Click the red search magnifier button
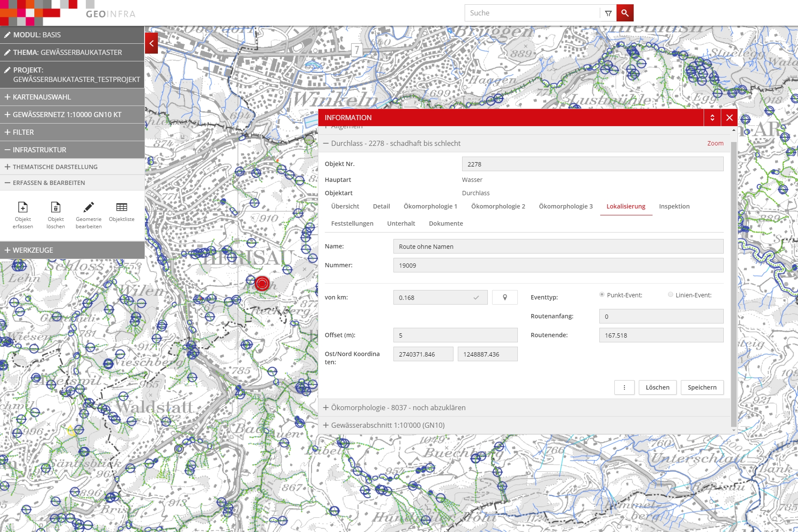Image resolution: width=798 pixels, height=532 pixels. click(625, 13)
